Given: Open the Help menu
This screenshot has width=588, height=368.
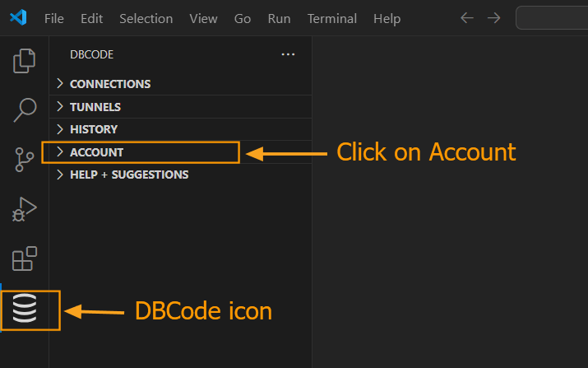Looking at the screenshot, I should (387, 18).
